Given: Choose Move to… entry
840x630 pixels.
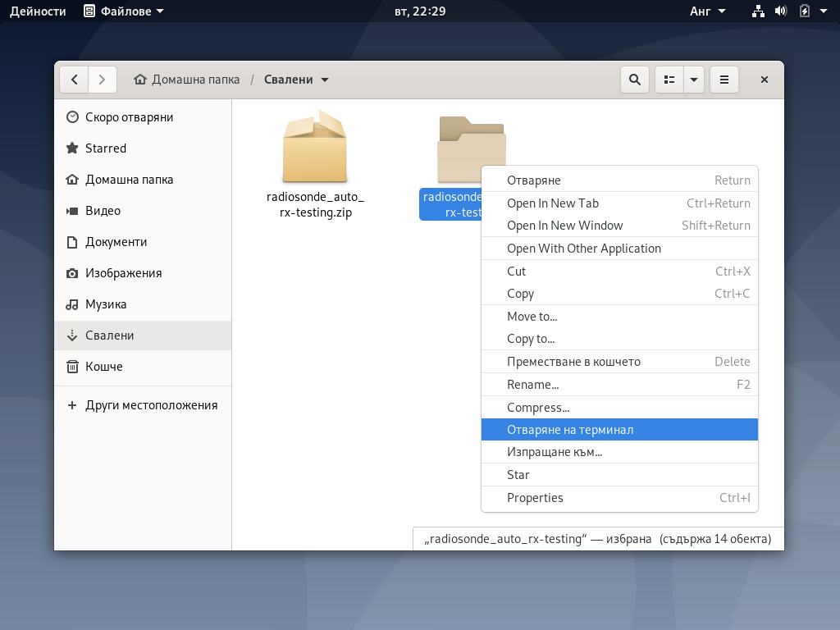Looking at the screenshot, I should (620, 317).
